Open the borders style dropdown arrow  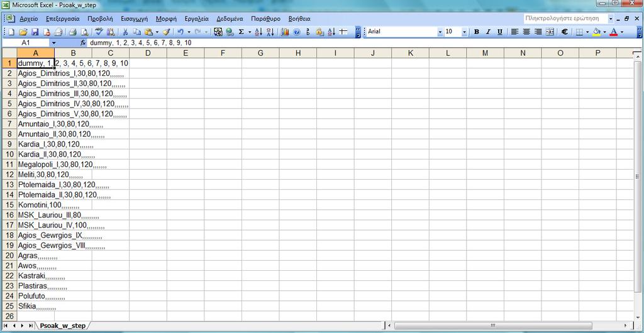(587, 32)
